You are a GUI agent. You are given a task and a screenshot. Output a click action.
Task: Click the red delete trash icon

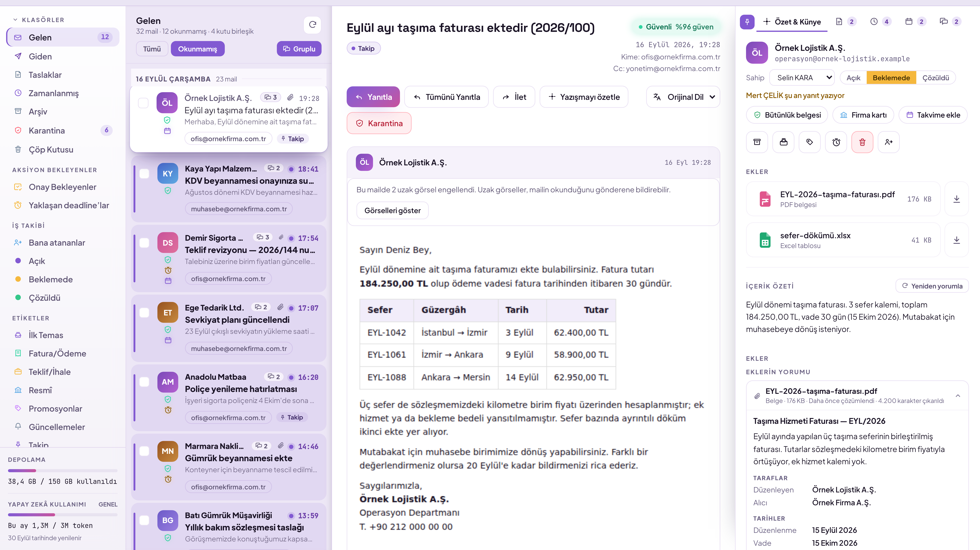pyautogui.click(x=862, y=142)
